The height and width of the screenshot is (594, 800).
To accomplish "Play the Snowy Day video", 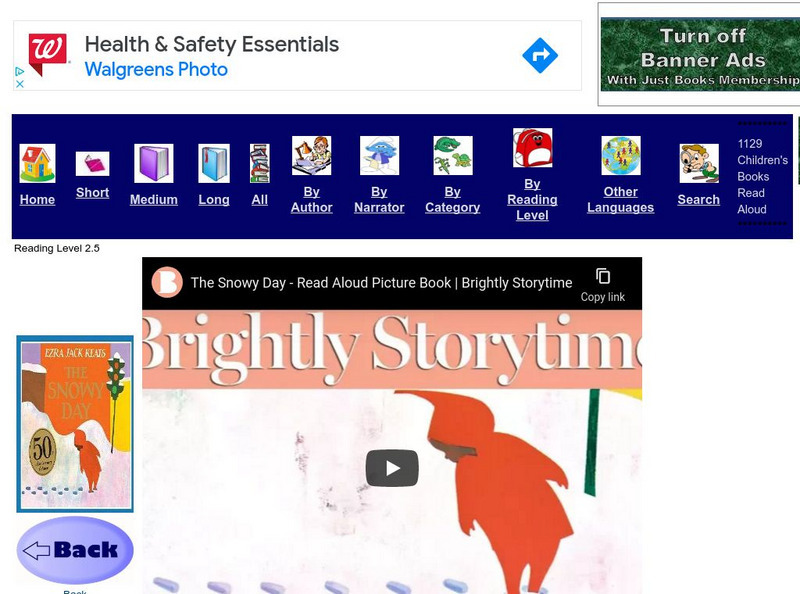I will [392, 468].
